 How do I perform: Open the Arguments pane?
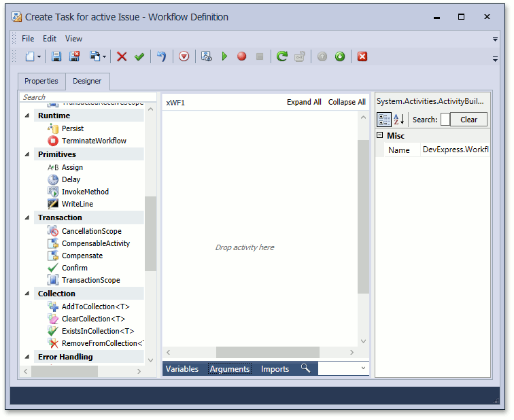230,369
